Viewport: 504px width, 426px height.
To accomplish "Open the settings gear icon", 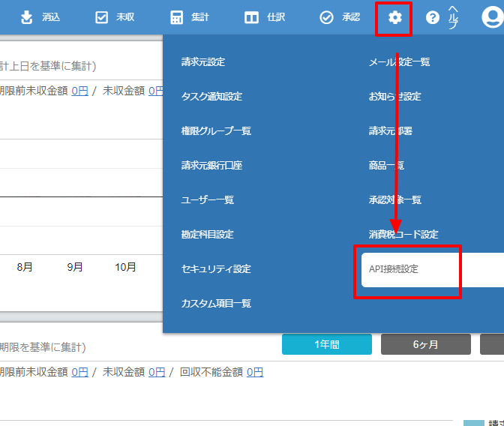I will point(394,17).
